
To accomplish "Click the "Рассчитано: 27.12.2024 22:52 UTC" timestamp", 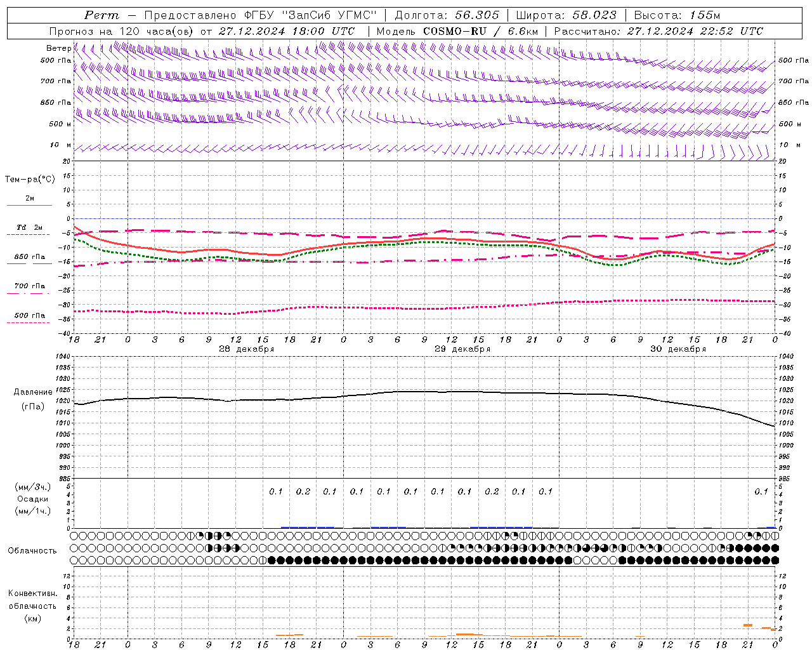I will [658, 31].
